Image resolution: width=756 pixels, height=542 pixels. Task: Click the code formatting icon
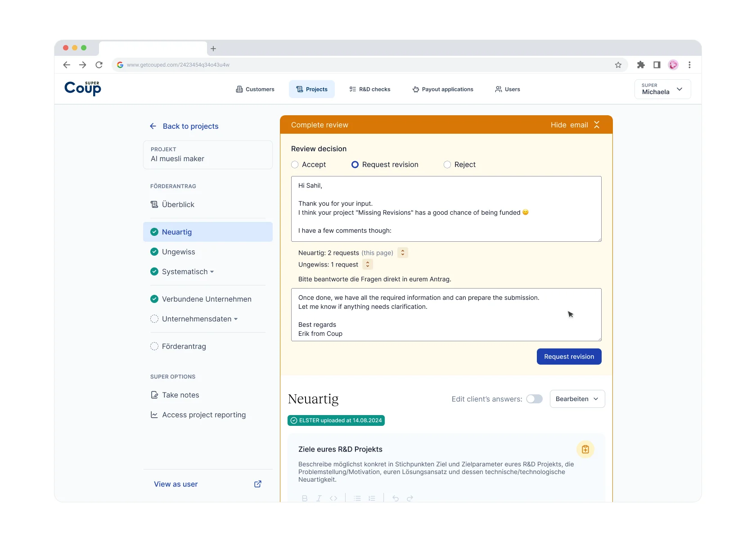[333, 498]
